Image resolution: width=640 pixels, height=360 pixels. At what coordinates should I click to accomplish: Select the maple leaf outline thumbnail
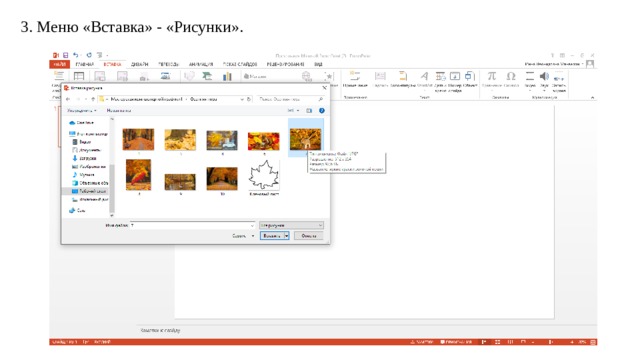point(264,175)
